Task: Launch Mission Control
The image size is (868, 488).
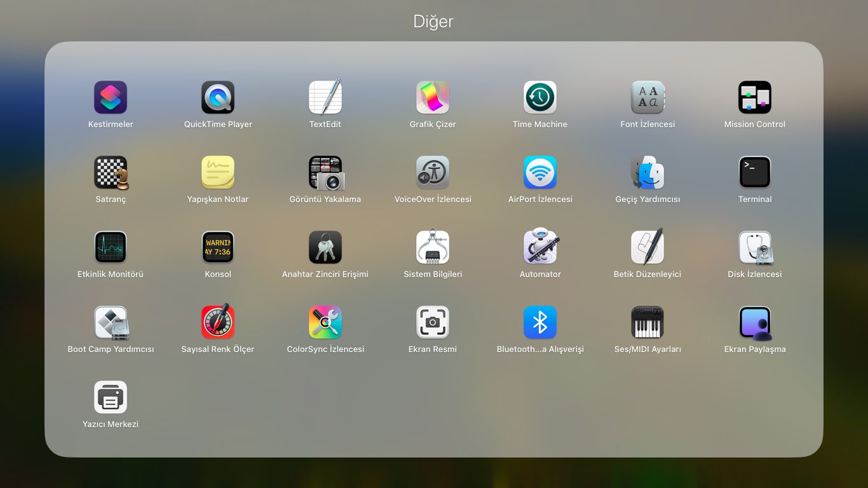Action: [755, 98]
